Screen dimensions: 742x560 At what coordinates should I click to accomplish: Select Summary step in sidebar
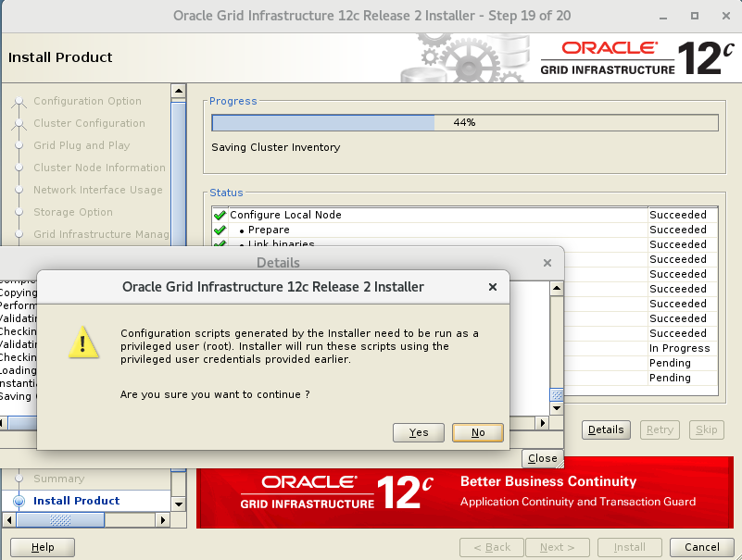coord(59,479)
